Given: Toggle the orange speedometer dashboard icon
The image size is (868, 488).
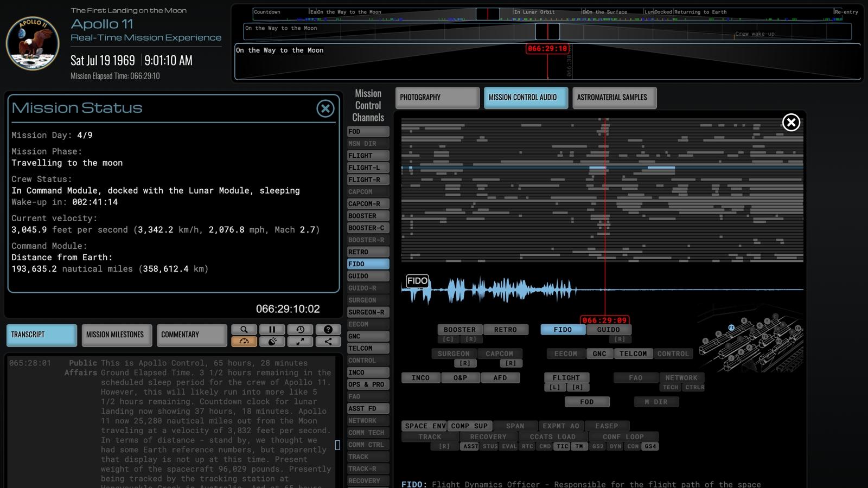Looking at the screenshot, I should pos(244,341).
